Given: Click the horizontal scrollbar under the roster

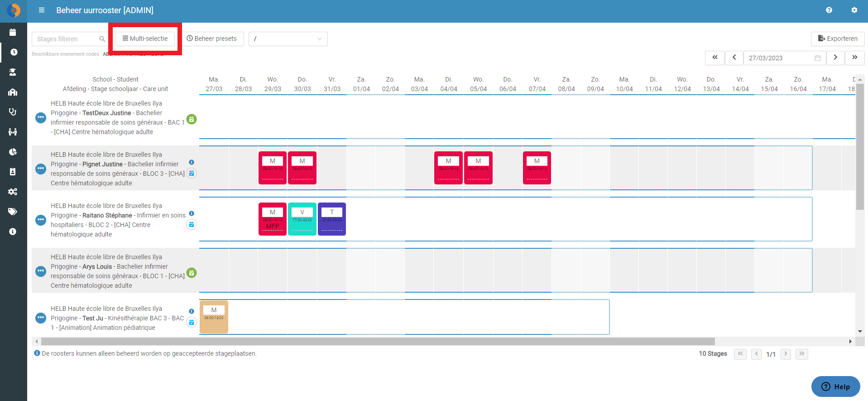Looking at the screenshot, I should point(378,341).
